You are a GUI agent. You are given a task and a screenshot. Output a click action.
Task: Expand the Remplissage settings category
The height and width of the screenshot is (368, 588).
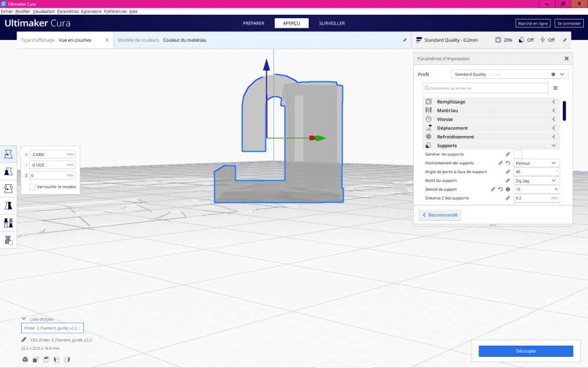pos(490,102)
